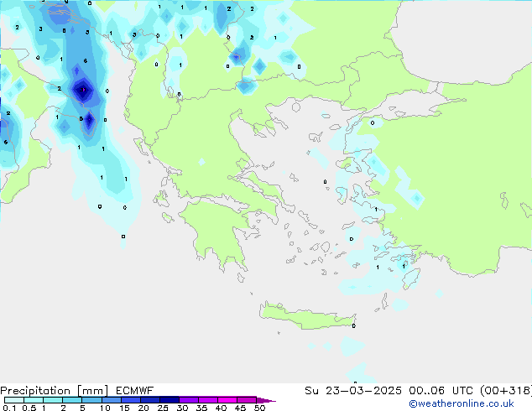
Task: Select the 30–35 mm purple legend swatch
Action: coord(188,400)
